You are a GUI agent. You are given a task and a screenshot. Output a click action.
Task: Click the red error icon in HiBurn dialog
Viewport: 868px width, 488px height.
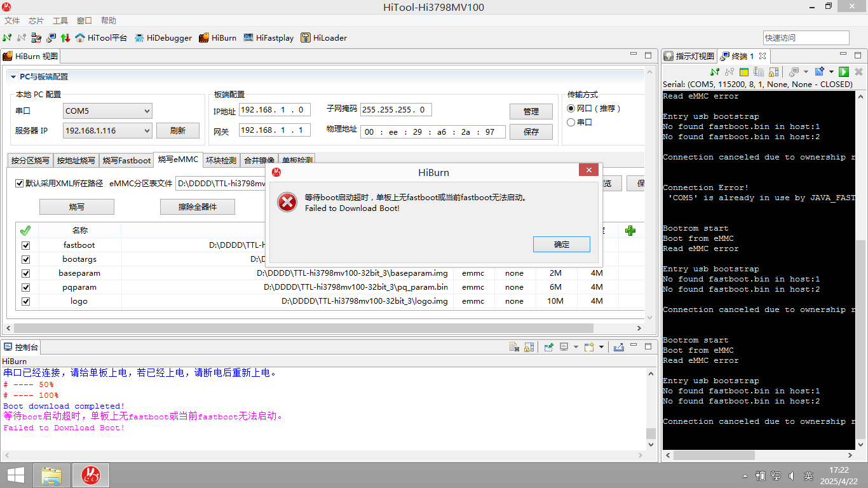[x=287, y=203]
